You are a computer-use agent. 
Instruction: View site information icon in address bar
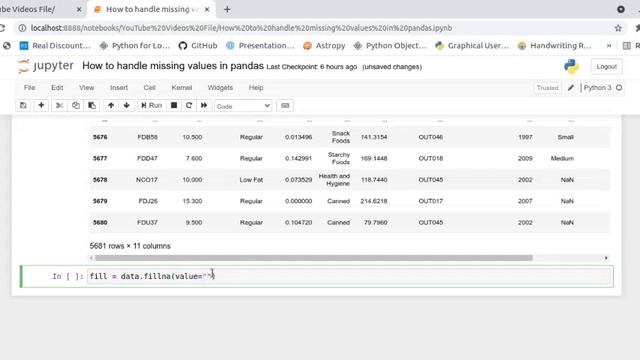pos(22,28)
